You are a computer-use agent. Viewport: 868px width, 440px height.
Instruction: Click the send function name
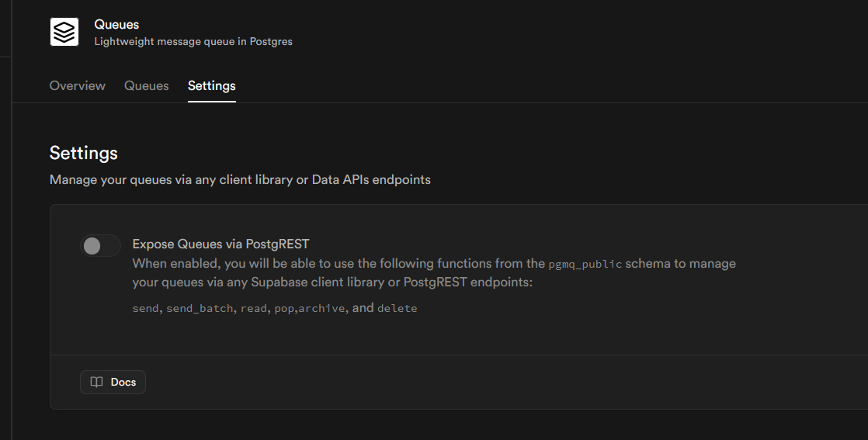pyautogui.click(x=145, y=309)
